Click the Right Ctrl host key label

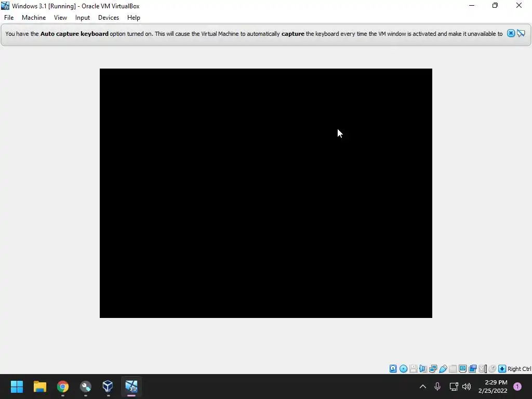click(520, 369)
